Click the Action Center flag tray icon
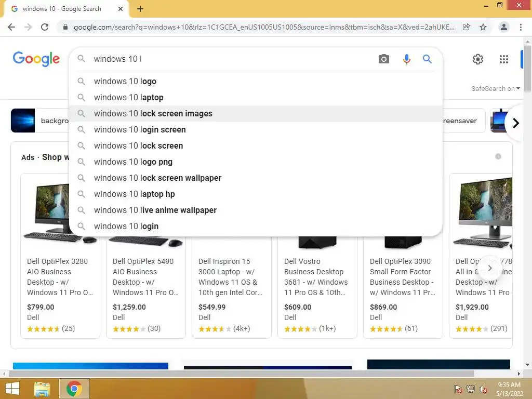The image size is (532, 399). pos(458,389)
